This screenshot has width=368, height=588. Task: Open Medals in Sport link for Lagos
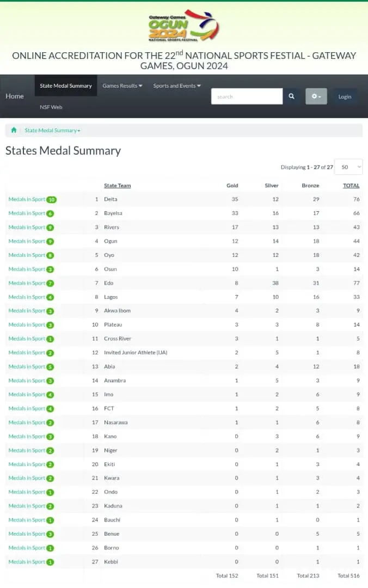click(27, 297)
